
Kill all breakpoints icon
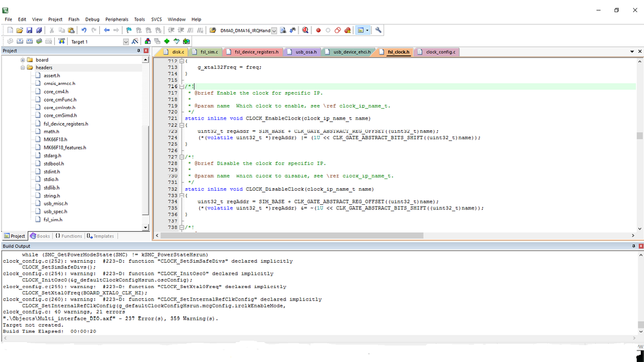(347, 30)
